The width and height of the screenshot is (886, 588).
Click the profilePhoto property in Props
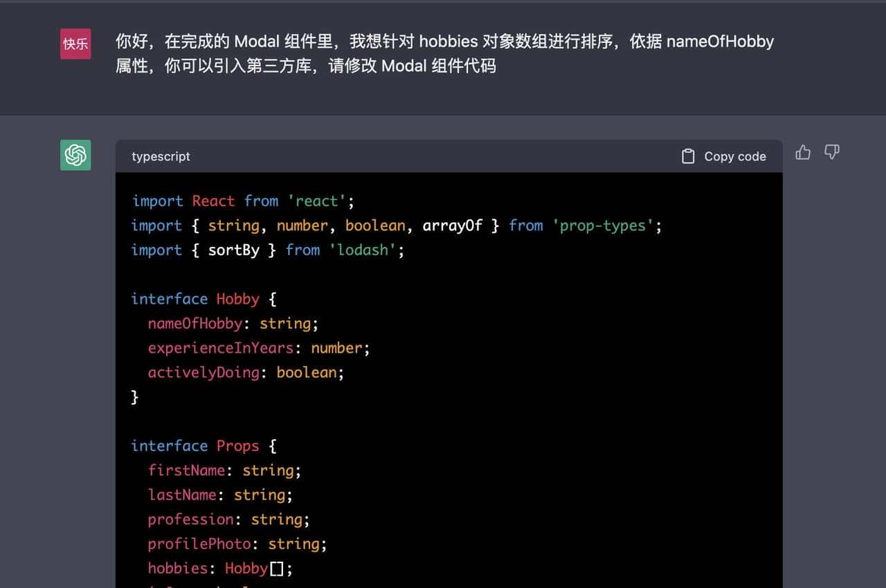[x=199, y=544]
